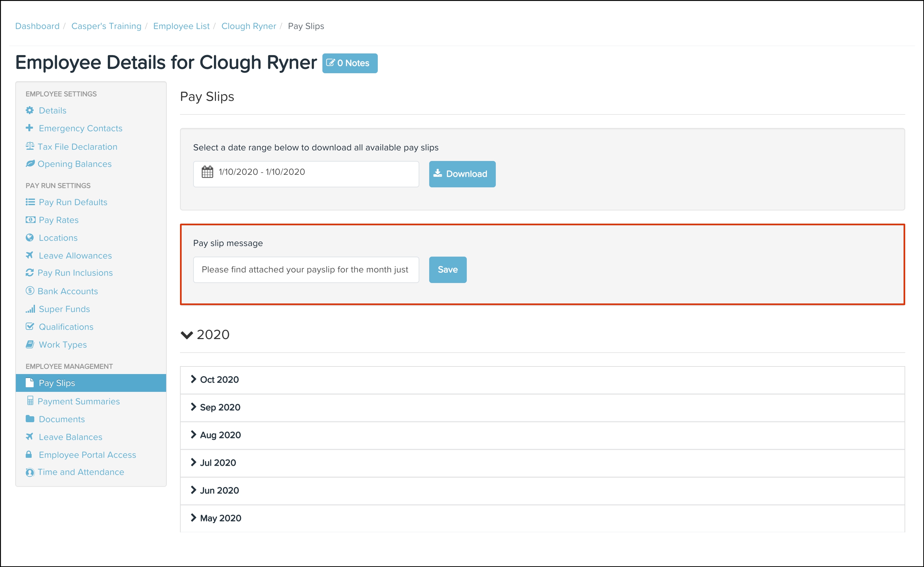Click the dollar icon for Bank Accounts
The height and width of the screenshot is (567, 924).
(x=30, y=291)
